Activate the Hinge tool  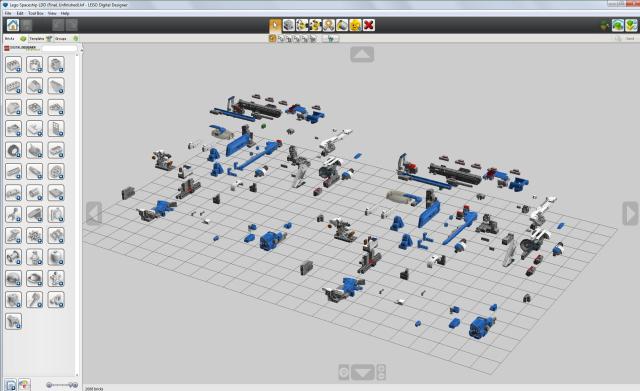tap(302, 25)
